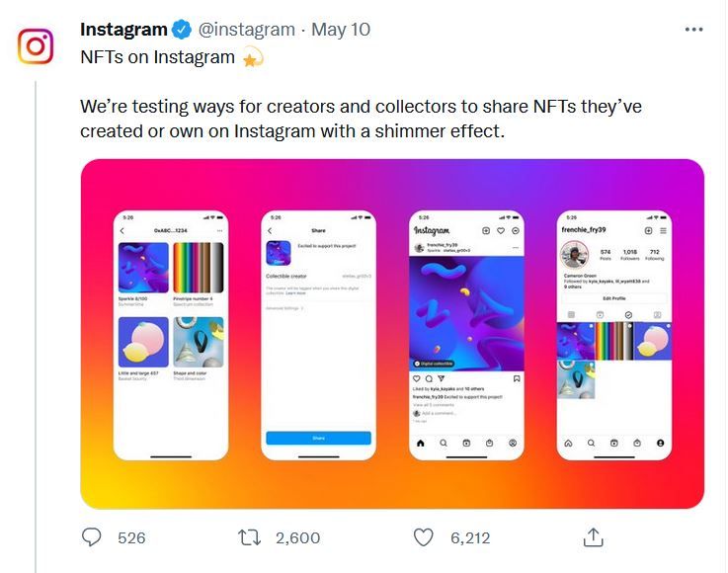Viewport: 728px width, 573px height.
Task: Click the blue verified badge
Action: coord(183,30)
